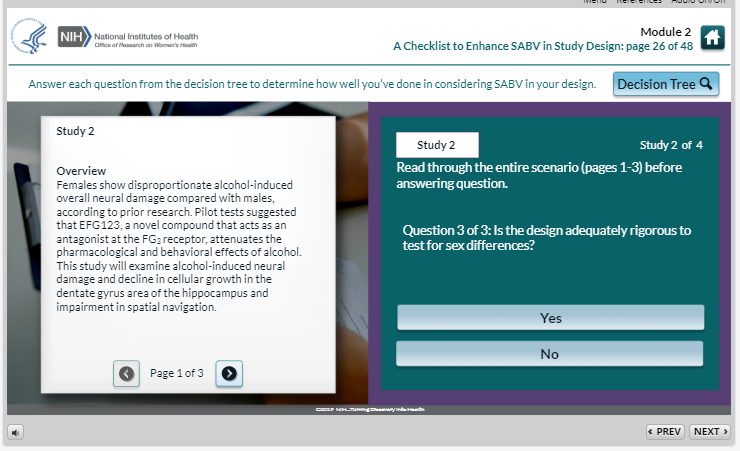
Task: Toggle the audio speaker icon
Action: tap(16, 432)
